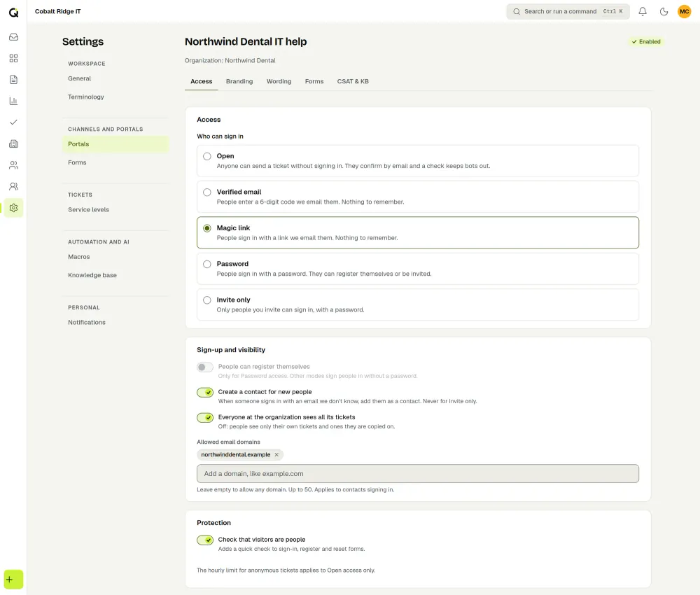
Task: Click the search magnifier icon
Action: (x=517, y=12)
